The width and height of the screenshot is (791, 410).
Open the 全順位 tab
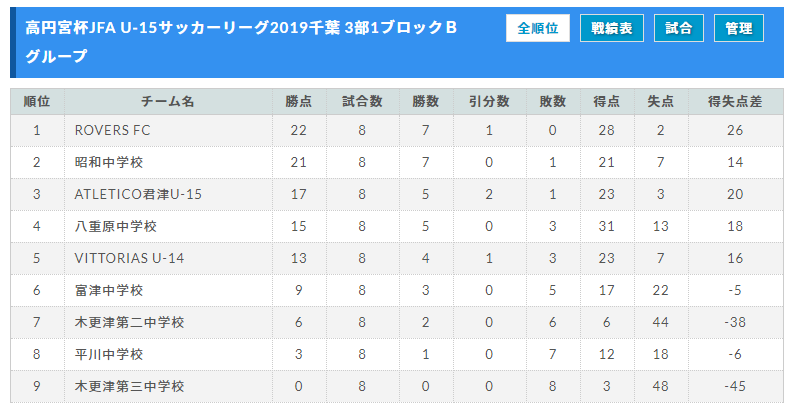click(538, 28)
